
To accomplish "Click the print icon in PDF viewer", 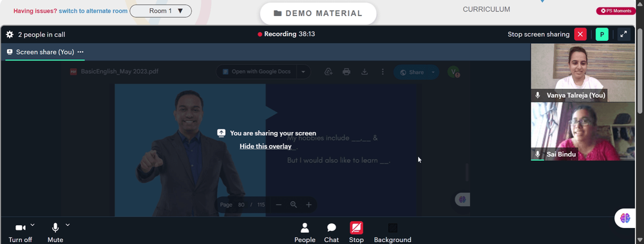I will click(x=346, y=72).
